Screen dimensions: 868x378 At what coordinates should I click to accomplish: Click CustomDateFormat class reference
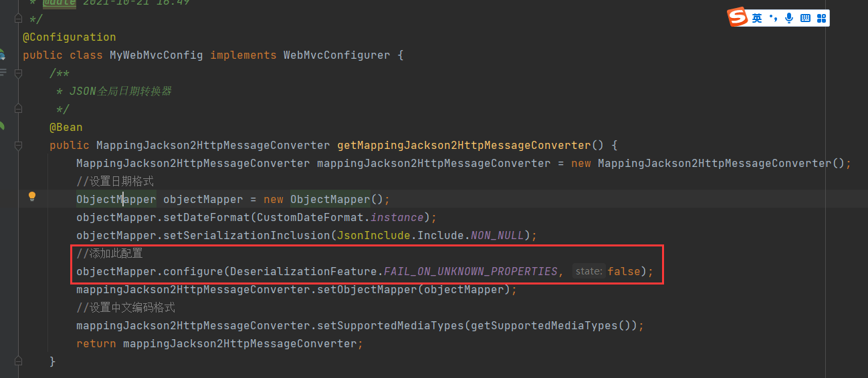tap(310, 218)
